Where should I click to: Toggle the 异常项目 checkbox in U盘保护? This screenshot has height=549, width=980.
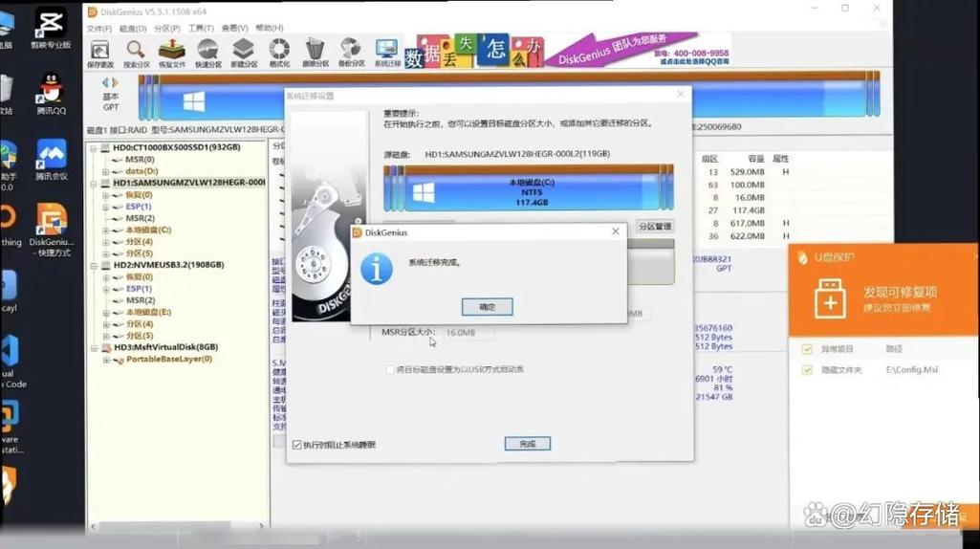tap(807, 349)
